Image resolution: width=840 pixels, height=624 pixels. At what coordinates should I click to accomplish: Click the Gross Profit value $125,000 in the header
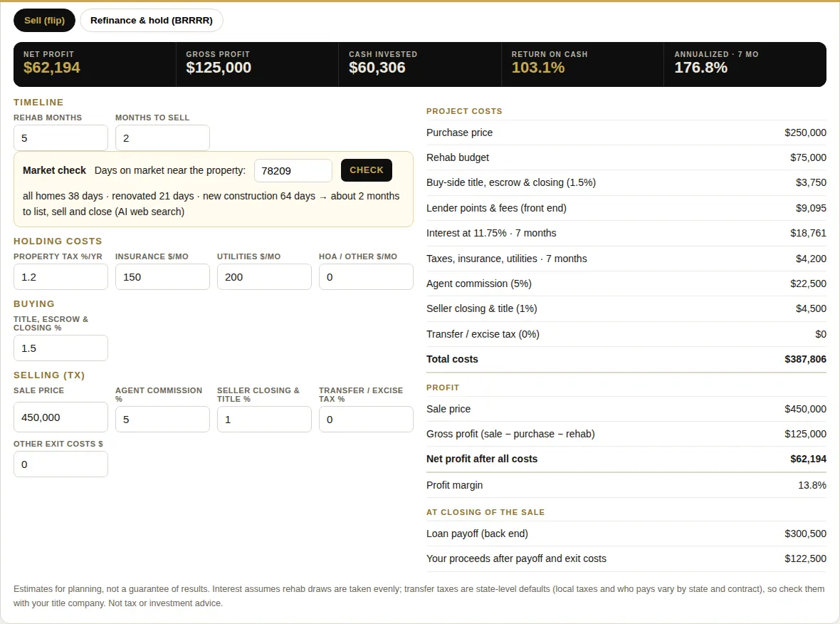(x=219, y=68)
